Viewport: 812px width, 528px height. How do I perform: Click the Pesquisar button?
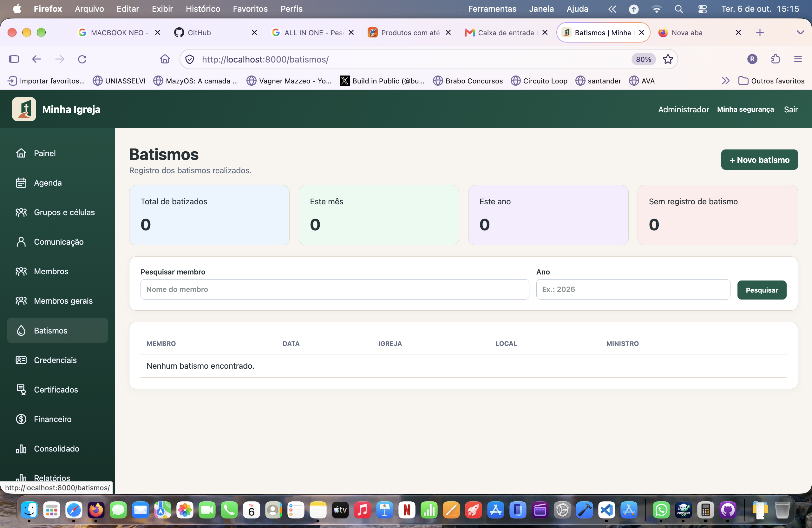click(x=762, y=290)
